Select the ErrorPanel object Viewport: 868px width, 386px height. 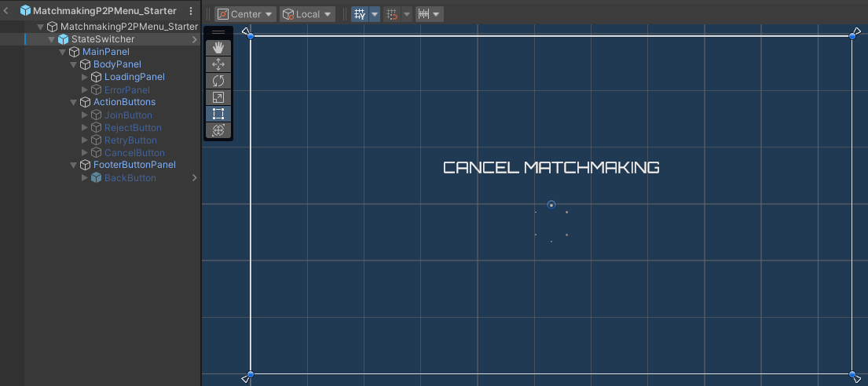click(x=127, y=89)
